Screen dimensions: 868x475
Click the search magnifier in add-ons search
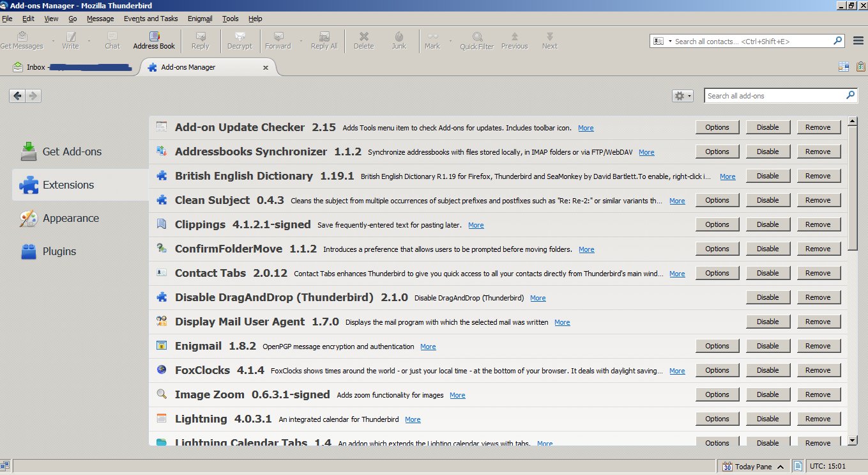850,95
